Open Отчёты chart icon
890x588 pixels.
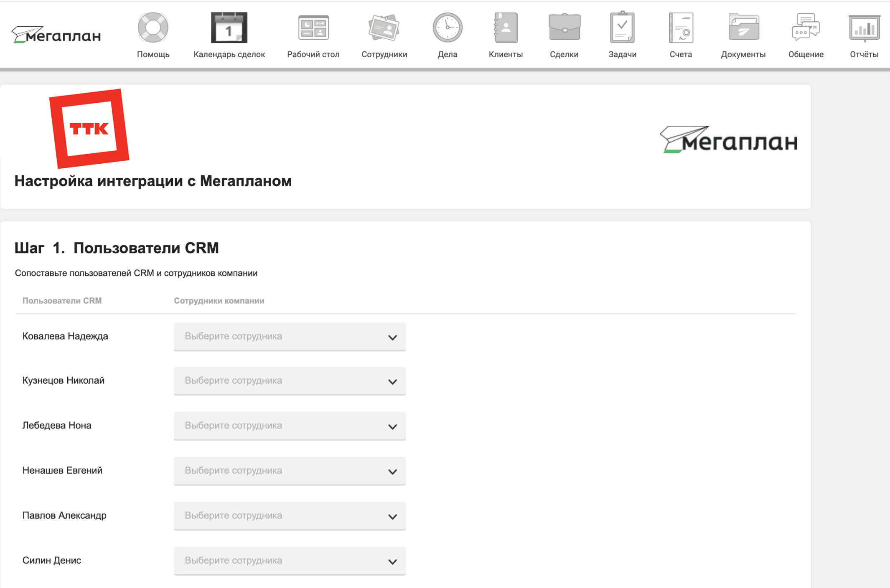click(x=864, y=28)
